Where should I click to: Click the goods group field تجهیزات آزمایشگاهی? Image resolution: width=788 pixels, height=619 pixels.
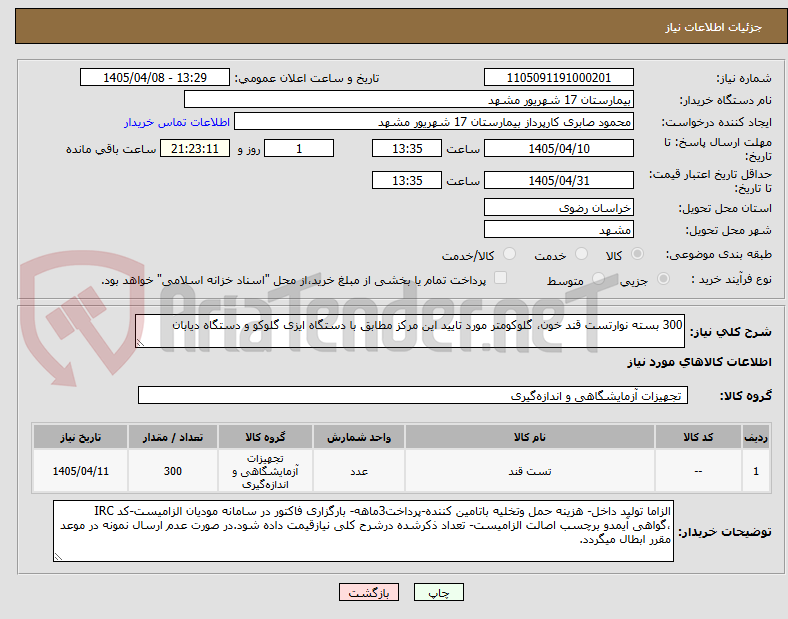tap(413, 395)
